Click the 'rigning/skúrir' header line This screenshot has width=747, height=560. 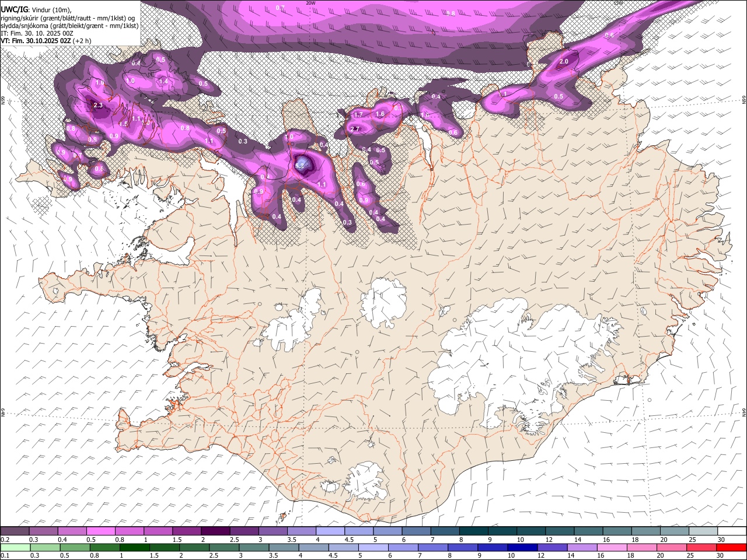point(68,17)
